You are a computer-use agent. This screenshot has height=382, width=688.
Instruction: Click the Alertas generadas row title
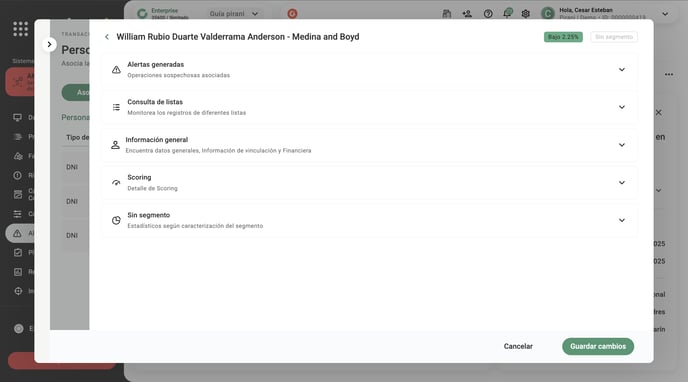pos(156,64)
